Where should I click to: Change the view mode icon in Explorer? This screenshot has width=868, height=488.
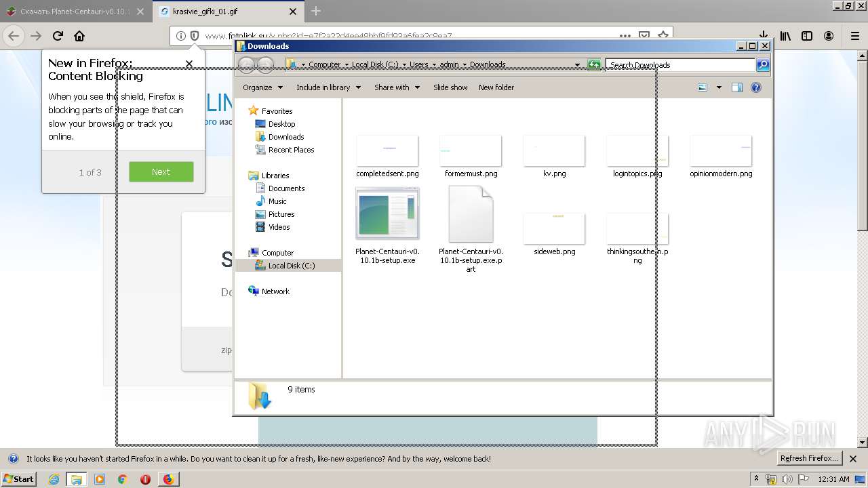pyautogui.click(x=703, y=87)
